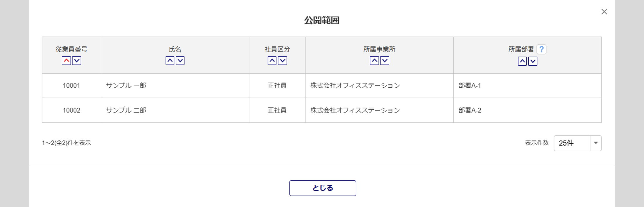Close the 公開範囲 dialog with X
Image resolution: width=644 pixels, height=207 pixels.
pos(604,12)
